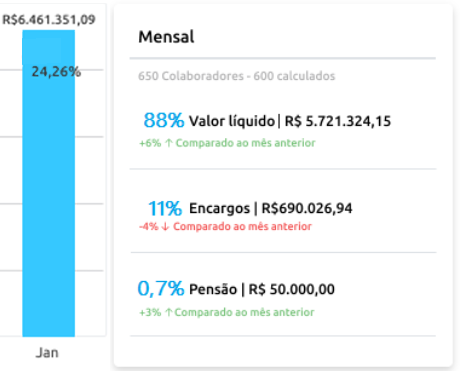The height and width of the screenshot is (371, 460).
Task: Click the 0,7% Pensão percentage
Action: coord(161,289)
